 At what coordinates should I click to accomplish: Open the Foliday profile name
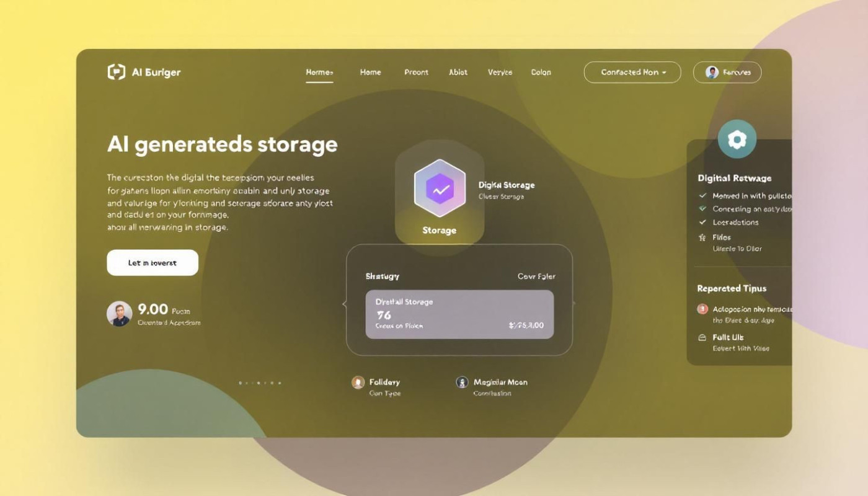tap(384, 382)
